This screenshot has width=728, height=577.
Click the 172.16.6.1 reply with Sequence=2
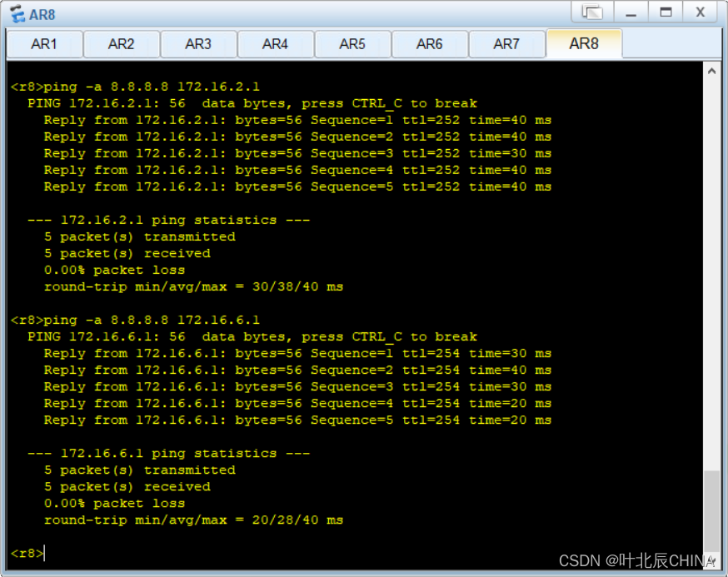coord(297,371)
